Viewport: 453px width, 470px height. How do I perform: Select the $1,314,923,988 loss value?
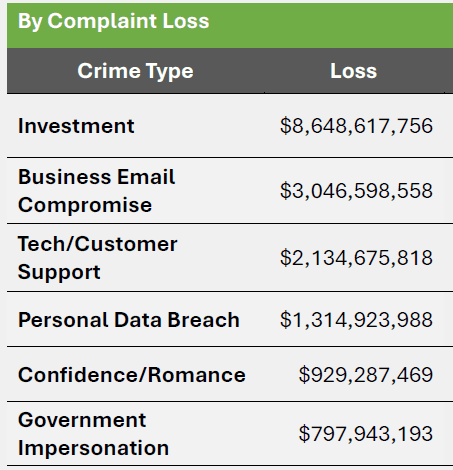point(356,320)
